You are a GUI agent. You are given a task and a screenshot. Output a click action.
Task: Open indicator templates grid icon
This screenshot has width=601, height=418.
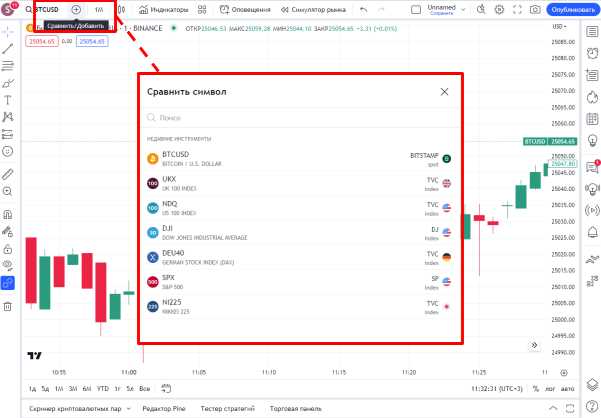point(202,10)
